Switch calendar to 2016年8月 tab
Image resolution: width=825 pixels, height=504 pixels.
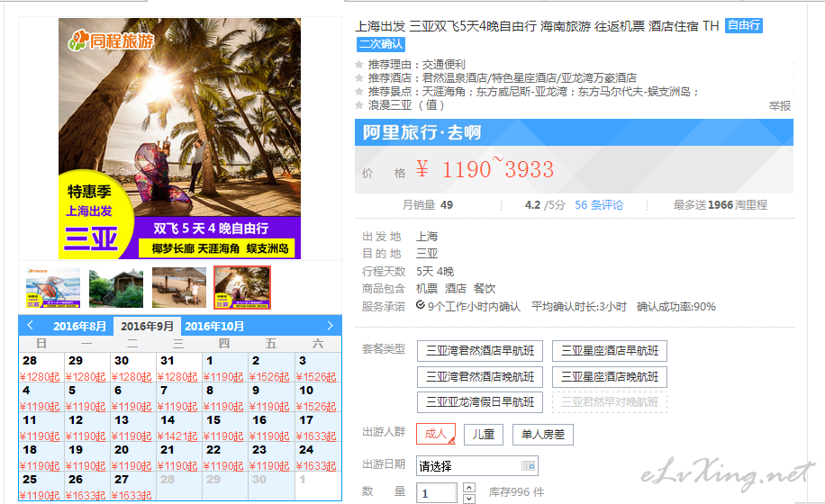pyautogui.click(x=79, y=326)
